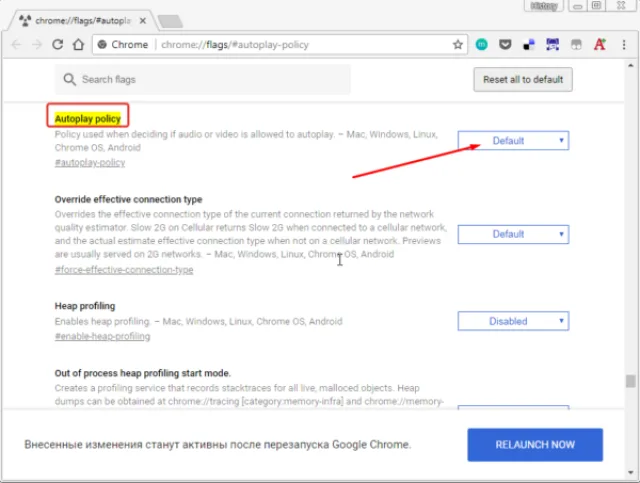Click the black and blue squares extension
The height and width of the screenshot is (483, 640).
(529, 45)
